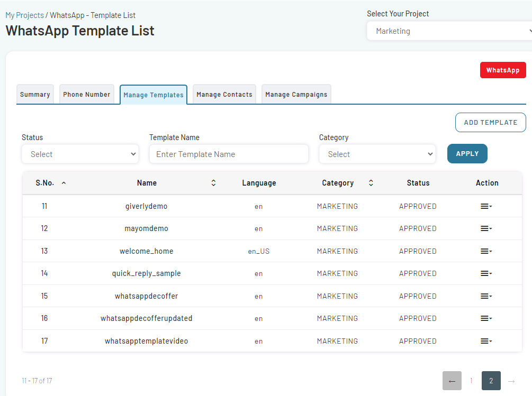Select page 1 in the pagination

[471, 380]
